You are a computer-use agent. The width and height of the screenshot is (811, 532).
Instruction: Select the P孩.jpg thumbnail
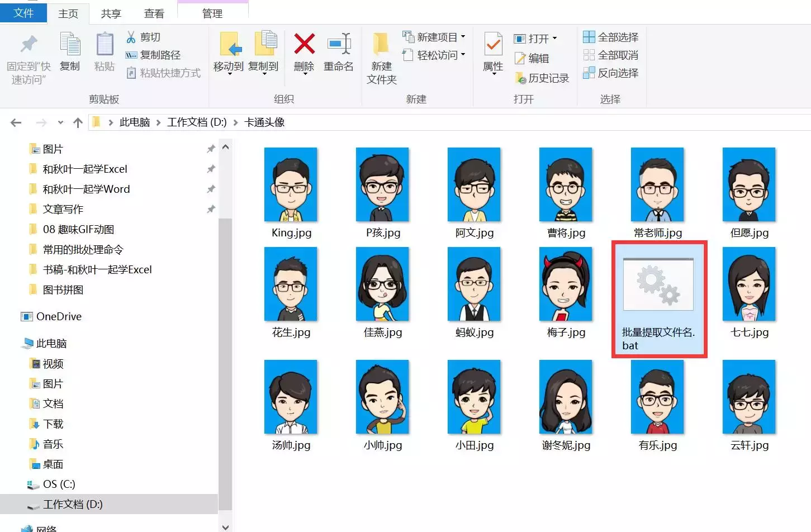382,184
